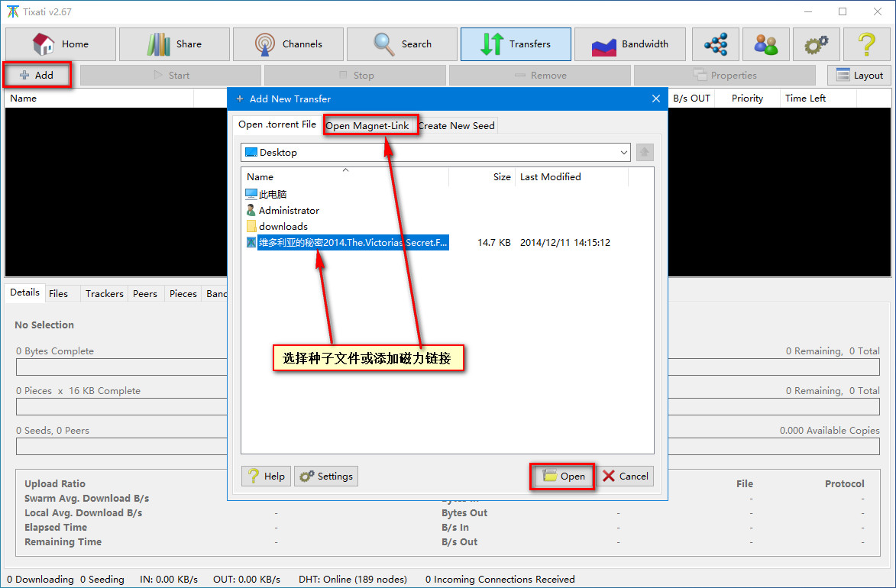Click the yellow question mark help icon

click(x=866, y=44)
